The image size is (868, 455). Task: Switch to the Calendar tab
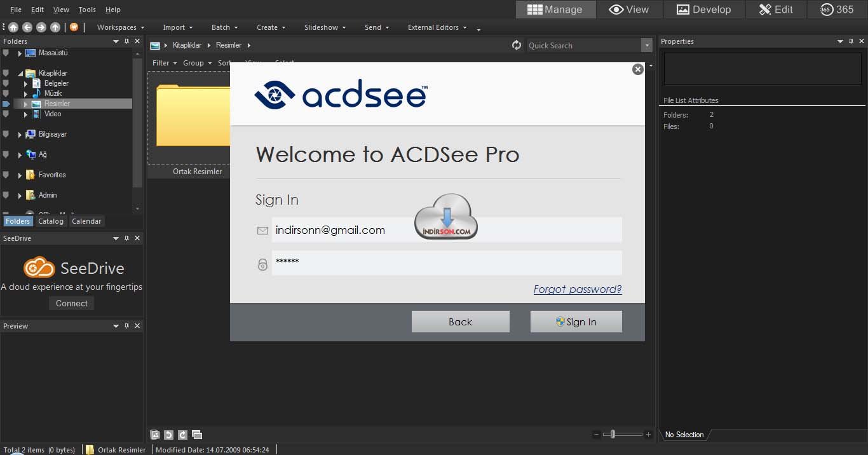86,221
